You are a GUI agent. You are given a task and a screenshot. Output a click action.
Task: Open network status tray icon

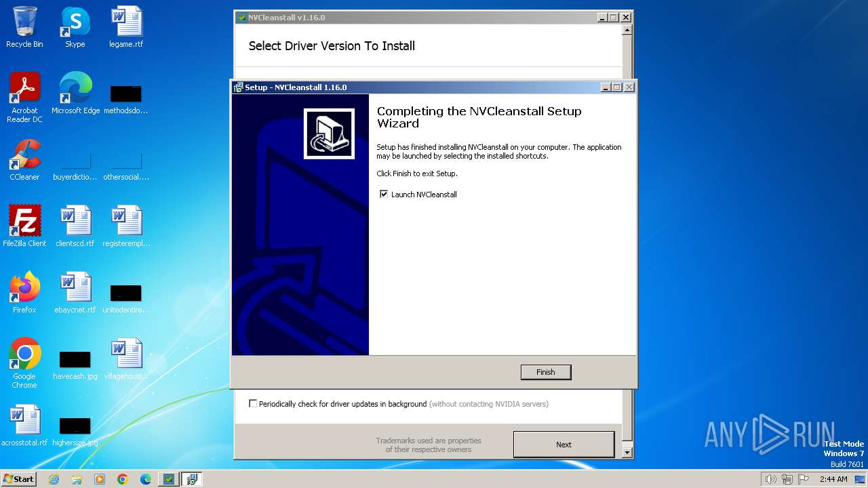point(787,479)
